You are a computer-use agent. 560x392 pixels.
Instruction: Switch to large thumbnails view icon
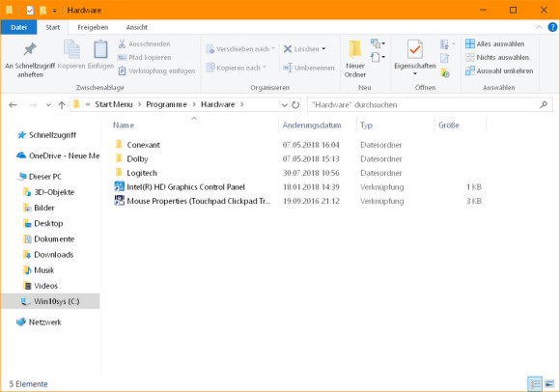click(x=549, y=384)
